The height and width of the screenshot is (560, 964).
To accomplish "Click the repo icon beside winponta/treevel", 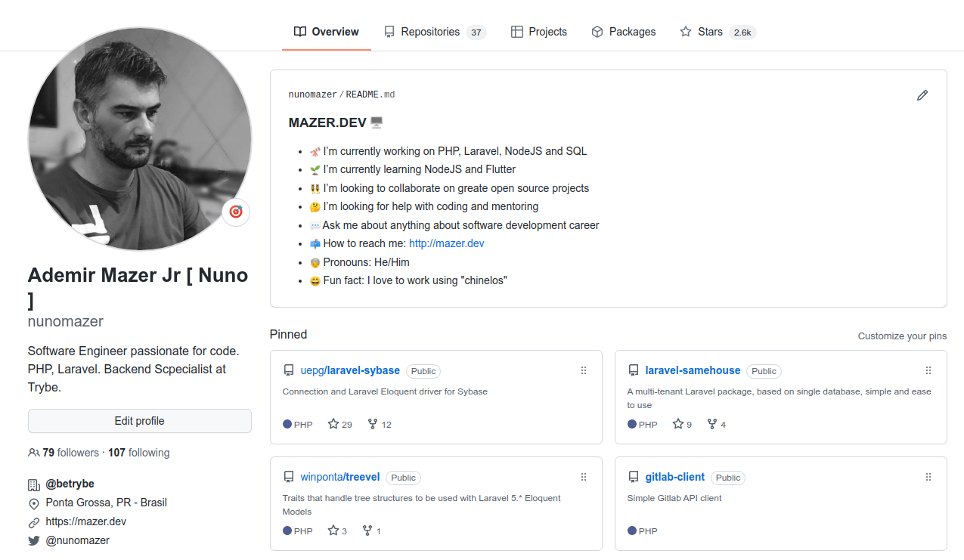I will point(289,477).
